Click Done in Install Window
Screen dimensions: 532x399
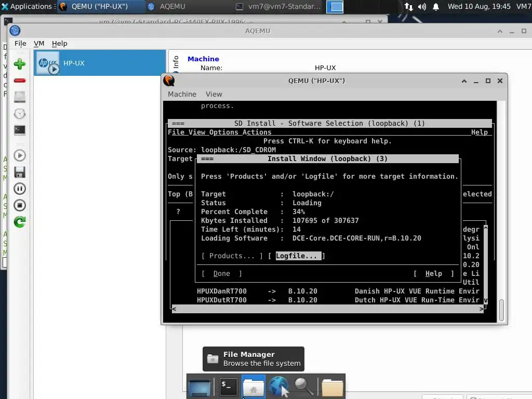click(x=221, y=273)
